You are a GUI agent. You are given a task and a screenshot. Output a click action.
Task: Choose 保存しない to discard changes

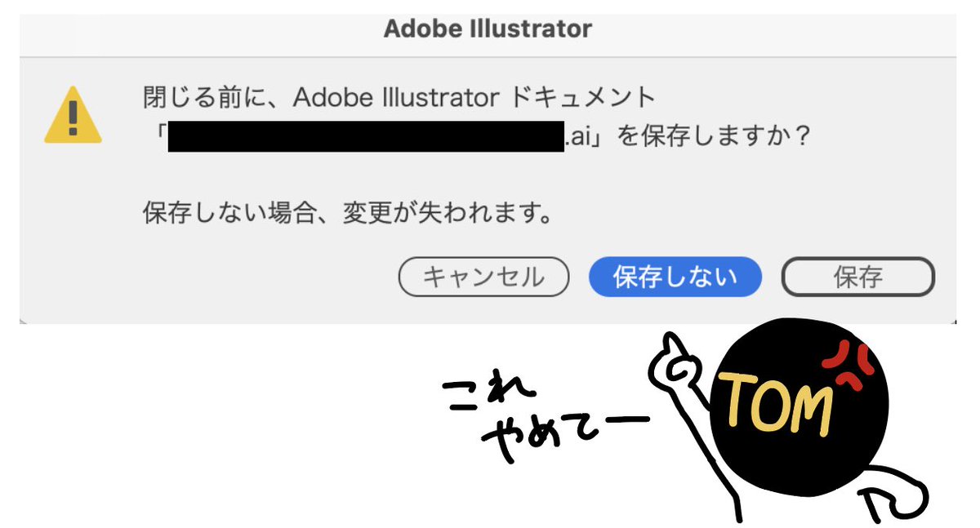(x=675, y=277)
